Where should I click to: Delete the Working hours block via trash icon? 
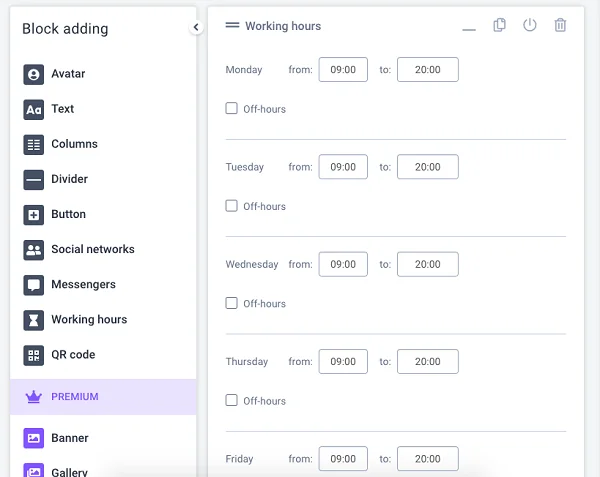(560, 25)
